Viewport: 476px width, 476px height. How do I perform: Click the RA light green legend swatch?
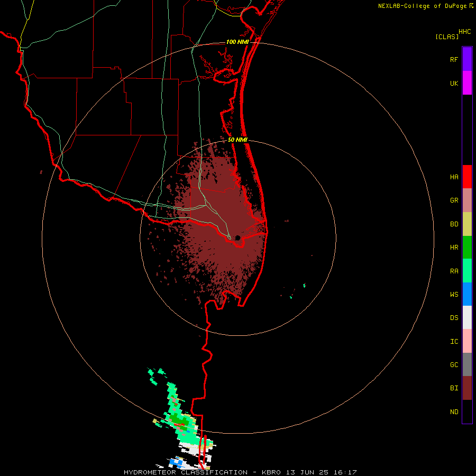pyautogui.click(x=467, y=271)
